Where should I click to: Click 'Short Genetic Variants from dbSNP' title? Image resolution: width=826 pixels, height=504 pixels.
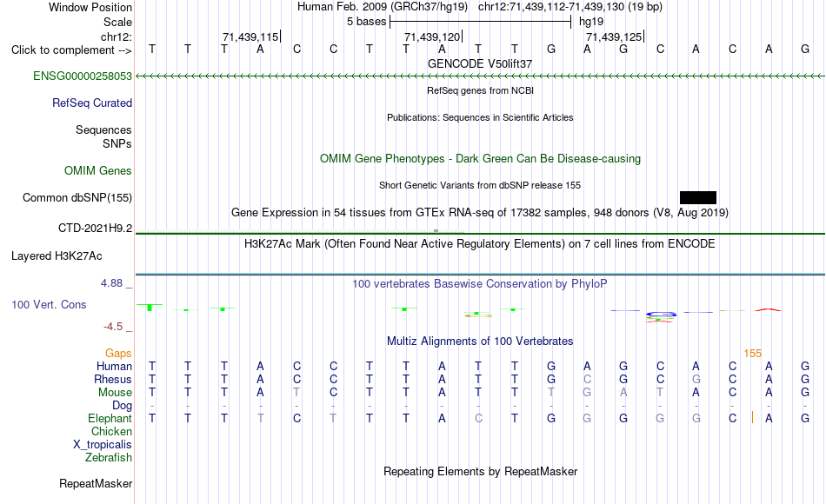[480, 185]
